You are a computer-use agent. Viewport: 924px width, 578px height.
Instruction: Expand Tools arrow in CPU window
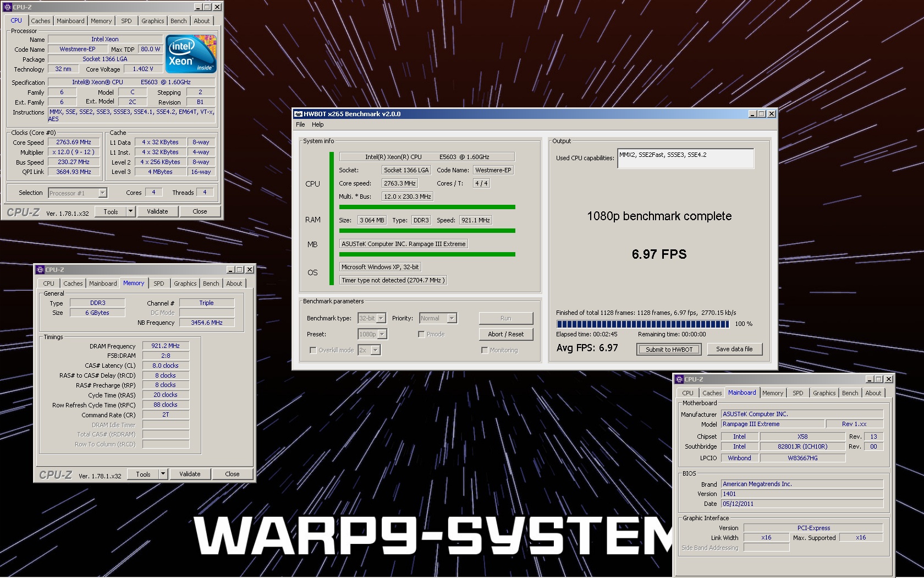[x=130, y=211]
